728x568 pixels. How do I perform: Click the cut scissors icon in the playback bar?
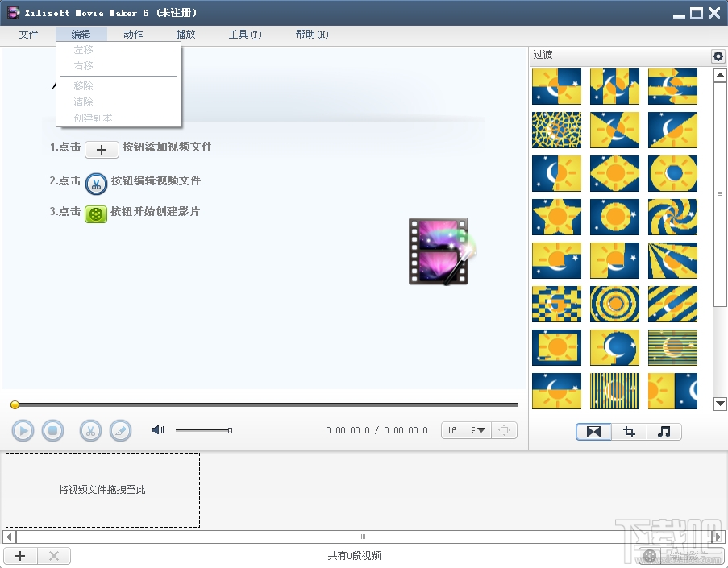(x=90, y=430)
